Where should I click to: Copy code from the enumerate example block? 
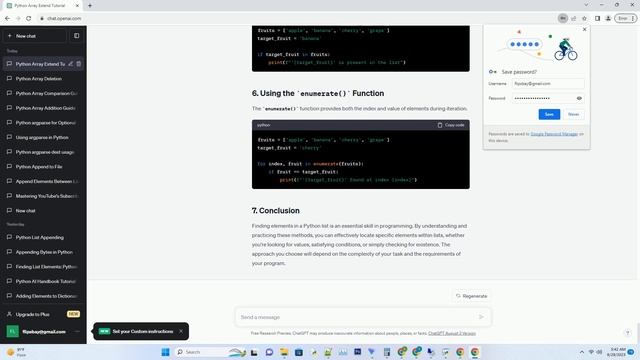451,125
